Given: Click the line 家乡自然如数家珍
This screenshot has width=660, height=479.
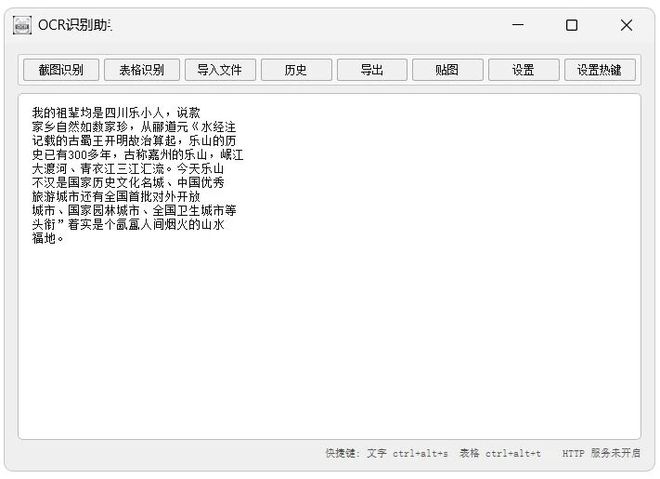Looking at the screenshot, I should (x=134, y=127).
